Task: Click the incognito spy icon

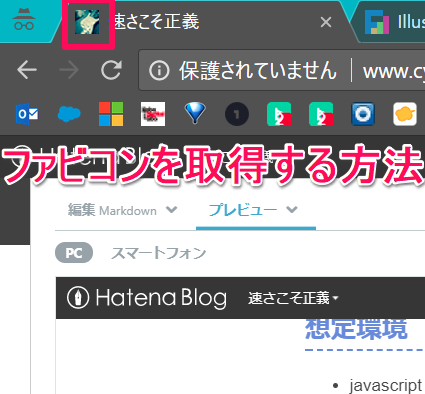Action: (x=24, y=19)
